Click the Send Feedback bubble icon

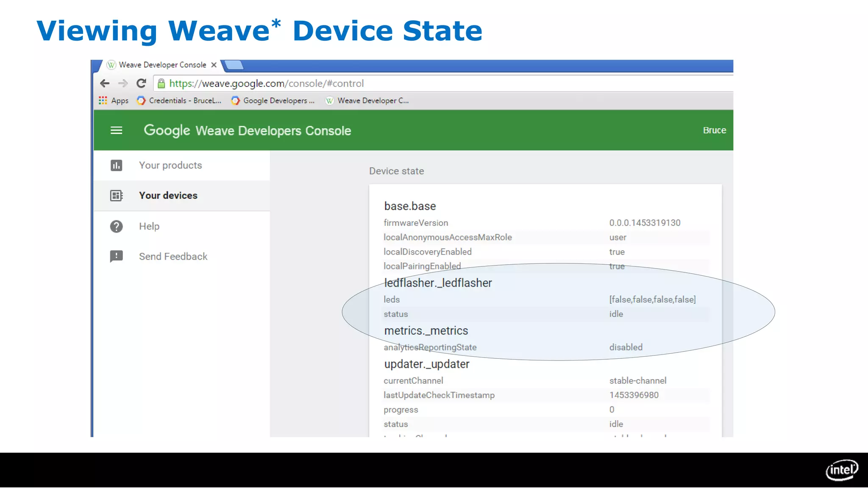(116, 256)
